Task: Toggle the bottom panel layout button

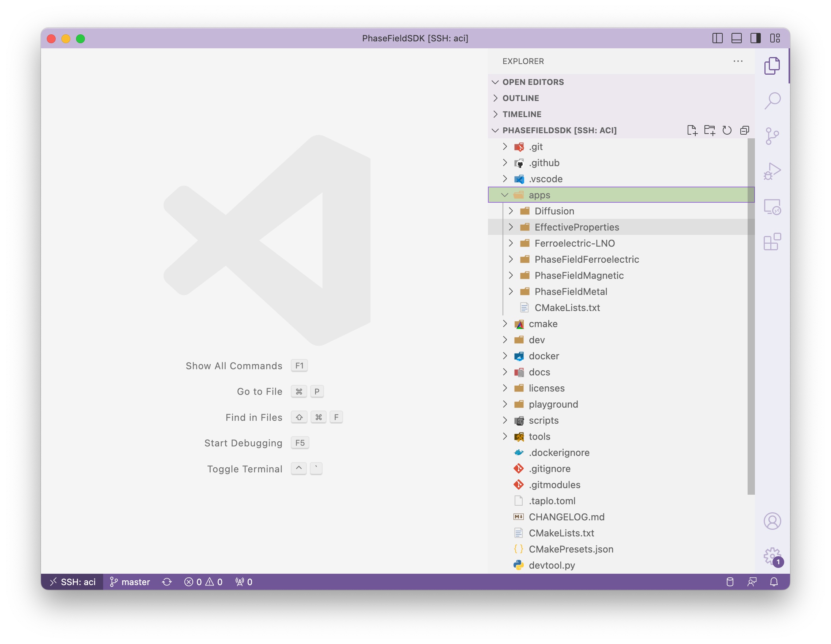Action: coord(736,38)
